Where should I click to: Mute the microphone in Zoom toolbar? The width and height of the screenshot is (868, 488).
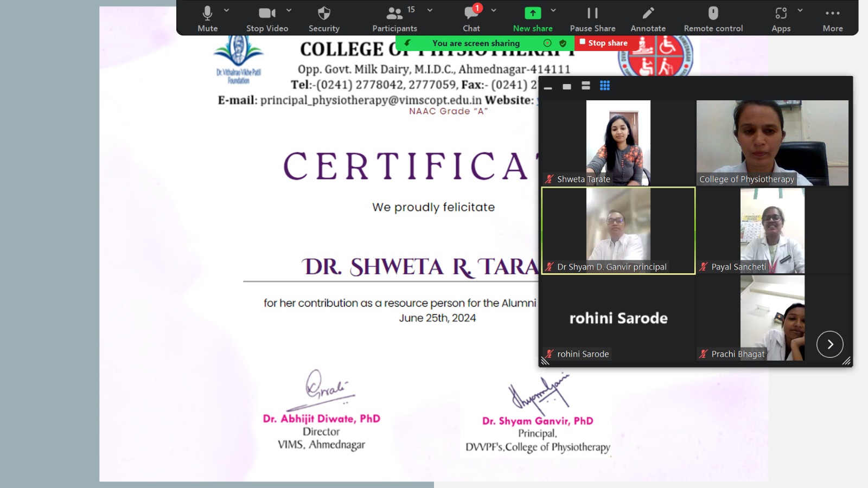207,18
